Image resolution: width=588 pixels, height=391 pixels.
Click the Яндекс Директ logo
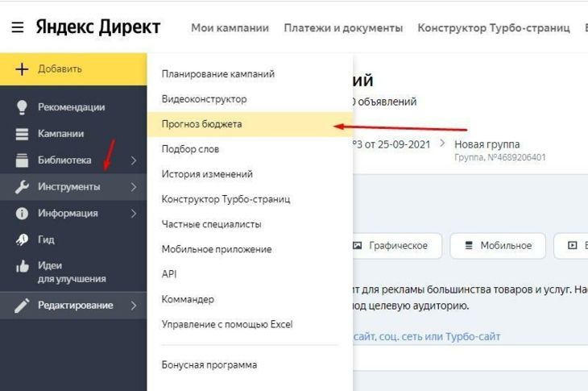tap(98, 27)
